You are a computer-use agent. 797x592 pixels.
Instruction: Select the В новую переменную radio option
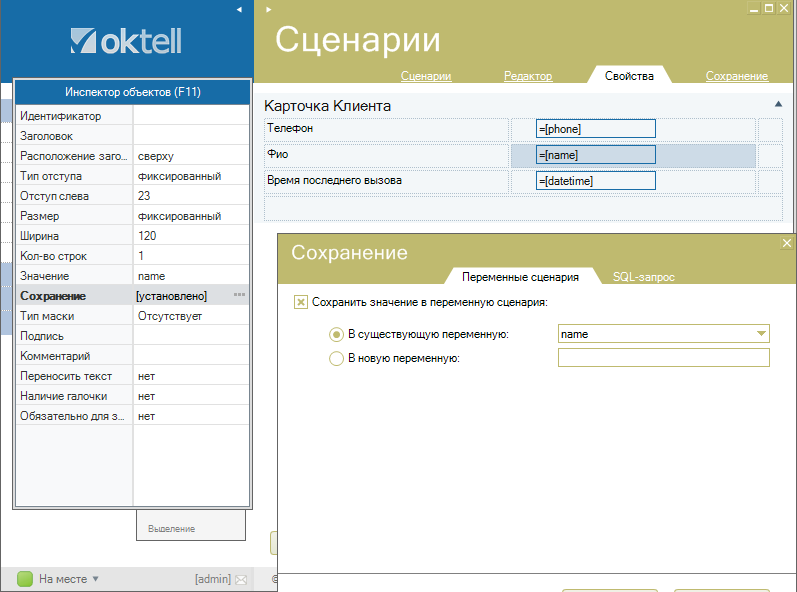tap(336, 359)
